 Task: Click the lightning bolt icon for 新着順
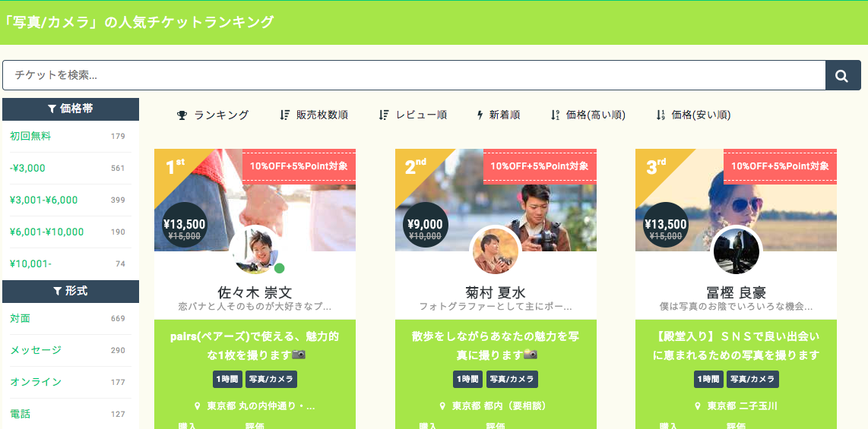pos(480,115)
